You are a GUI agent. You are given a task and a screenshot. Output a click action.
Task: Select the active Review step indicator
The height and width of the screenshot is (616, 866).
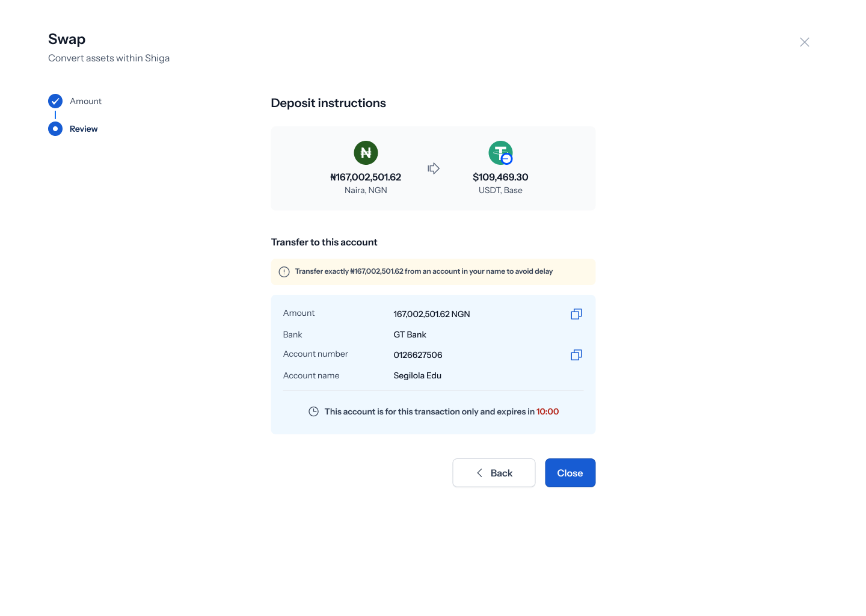point(55,129)
